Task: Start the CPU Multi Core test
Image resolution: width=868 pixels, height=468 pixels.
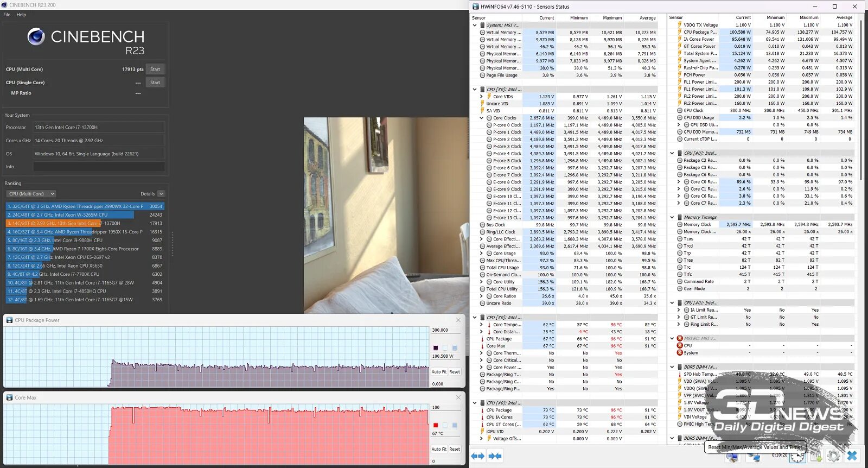Action: [x=155, y=69]
